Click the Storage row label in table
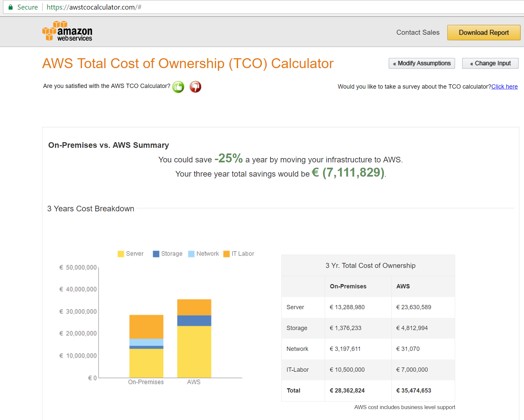 click(297, 328)
